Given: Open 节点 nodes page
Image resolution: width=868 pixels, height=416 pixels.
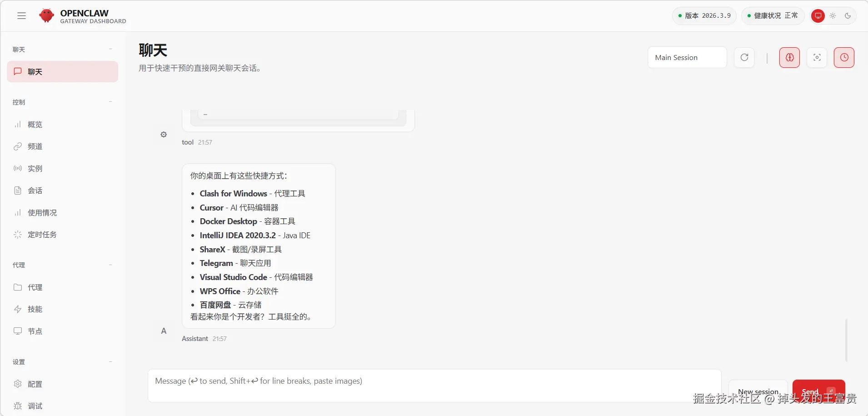Looking at the screenshot, I should pyautogui.click(x=63, y=331).
